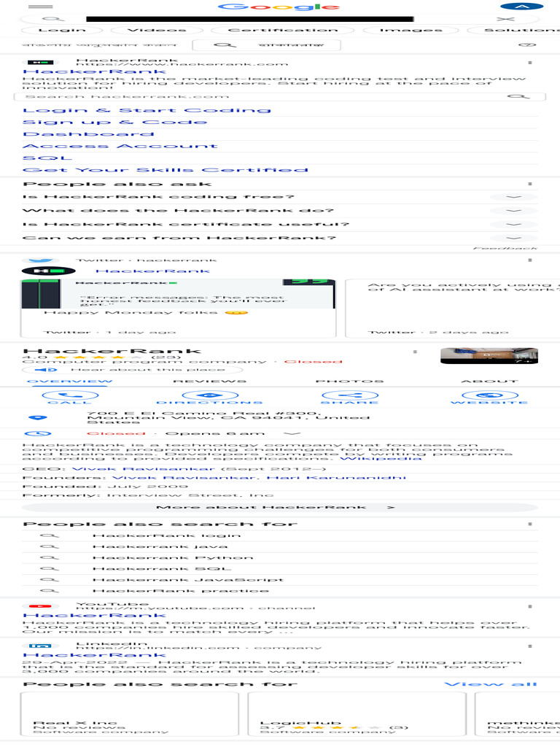Open three-dot menu for People also search for list
This screenshot has height=747, width=560.
click(x=530, y=524)
